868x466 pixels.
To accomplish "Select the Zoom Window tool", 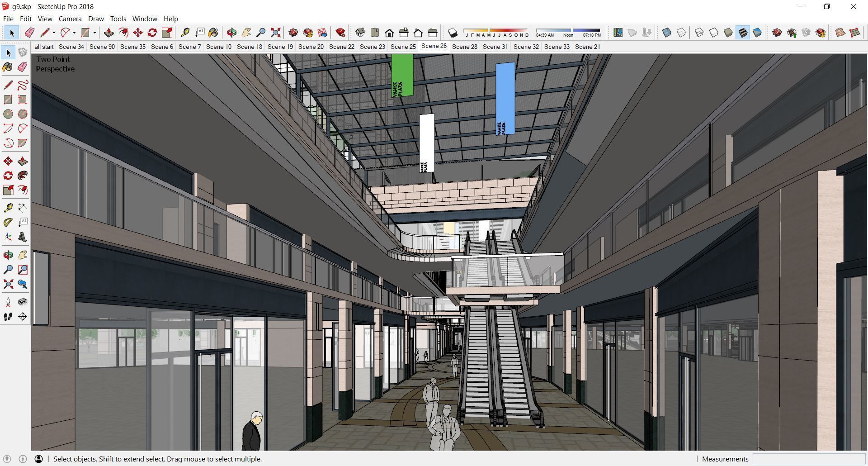I will [23, 270].
